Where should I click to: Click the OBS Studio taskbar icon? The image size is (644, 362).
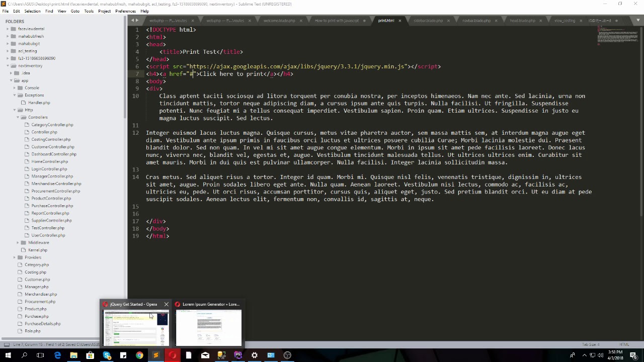[287, 355]
